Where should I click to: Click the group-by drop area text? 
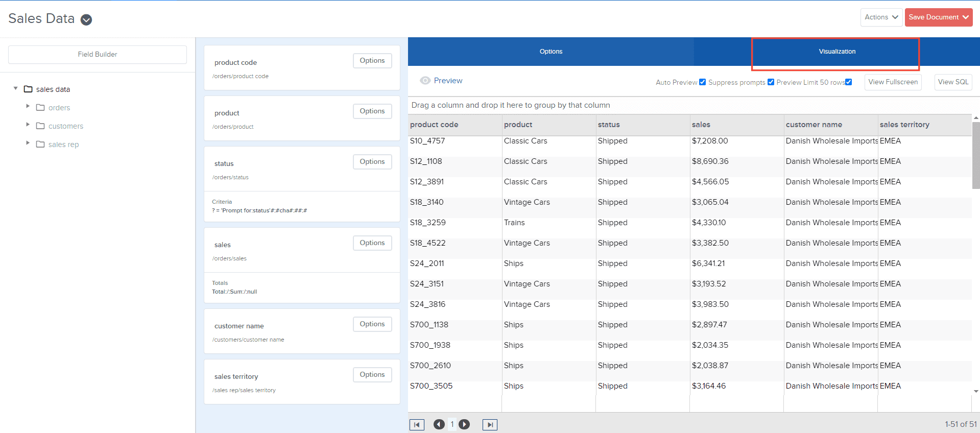point(511,105)
